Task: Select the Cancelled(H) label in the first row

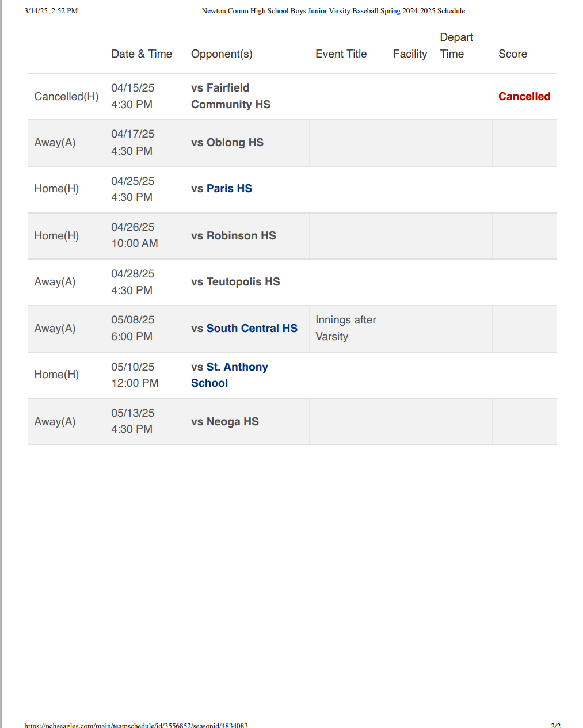Action: 66,97
